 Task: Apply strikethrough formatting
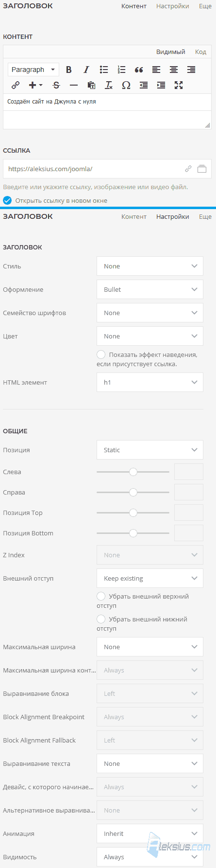pyautogui.click(x=56, y=85)
